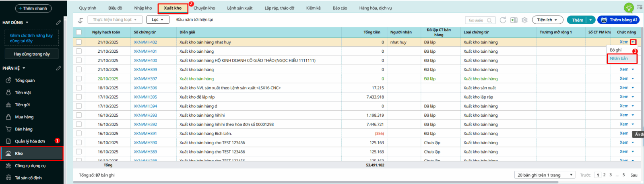This screenshot has width=644, height=184.
Task: Toggle the select-all checkbox in table header
Action: click(x=79, y=32)
